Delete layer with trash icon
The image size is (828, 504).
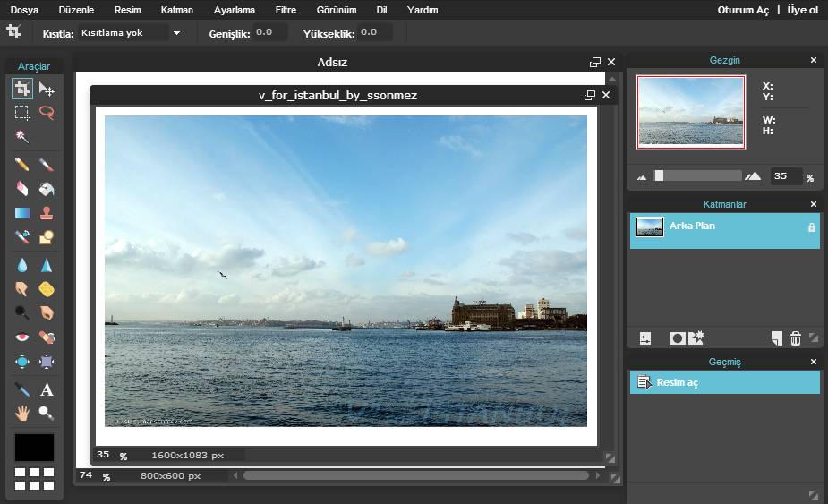click(x=795, y=338)
